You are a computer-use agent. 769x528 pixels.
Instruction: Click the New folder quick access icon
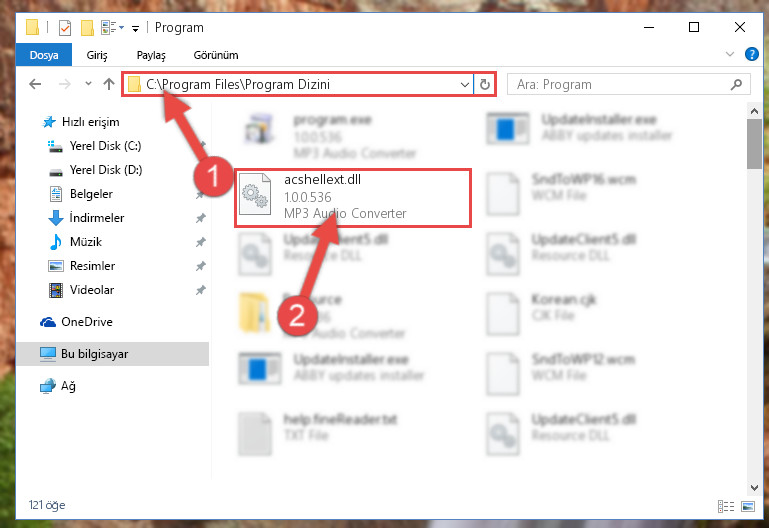(87, 28)
